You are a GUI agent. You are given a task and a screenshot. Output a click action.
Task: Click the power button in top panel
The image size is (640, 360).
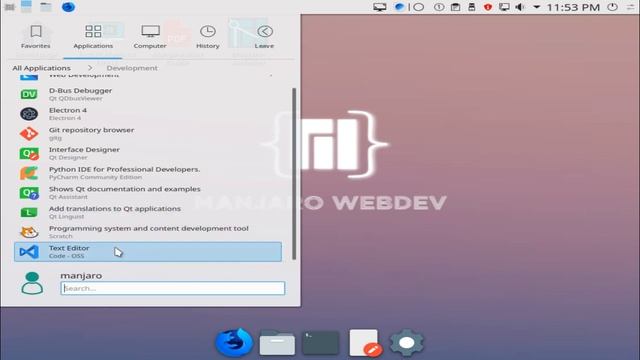(x=612, y=7)
